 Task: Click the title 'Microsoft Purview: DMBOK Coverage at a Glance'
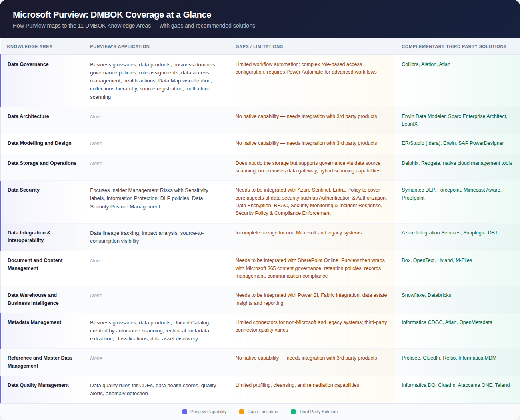[112, 15]
